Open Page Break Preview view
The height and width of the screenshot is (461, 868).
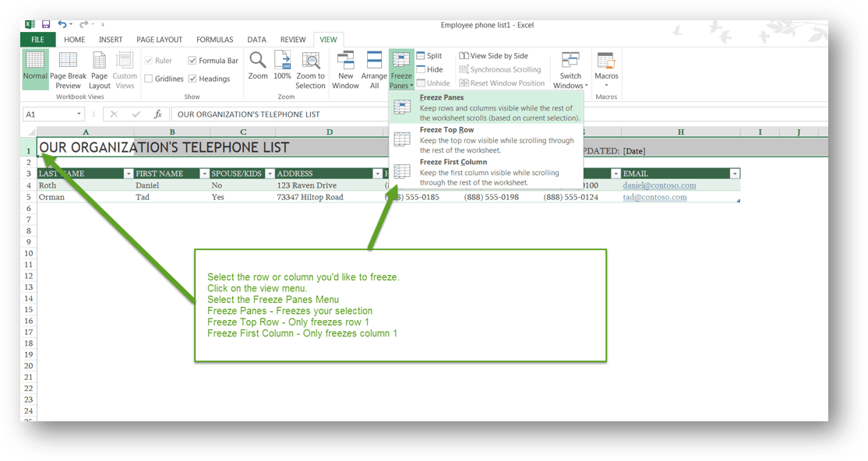[x=68, y=69]
